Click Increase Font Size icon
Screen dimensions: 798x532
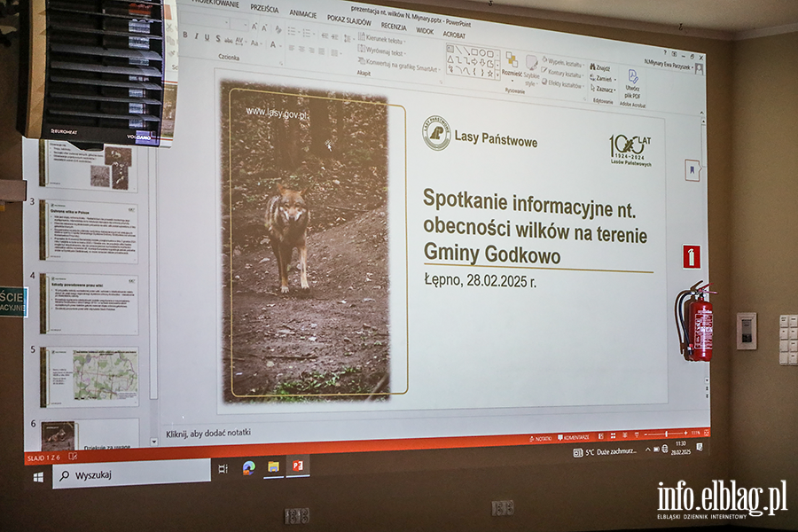(254, 27)
